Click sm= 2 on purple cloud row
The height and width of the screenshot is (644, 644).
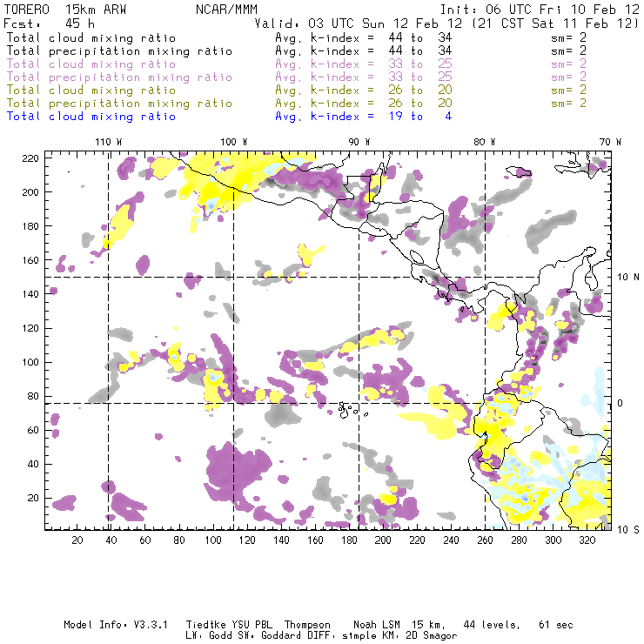click(x=568, y=64)
